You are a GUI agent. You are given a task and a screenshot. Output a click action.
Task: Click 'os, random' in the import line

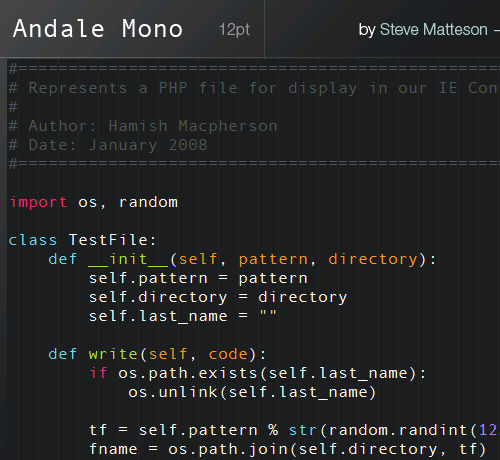[128, 203]
